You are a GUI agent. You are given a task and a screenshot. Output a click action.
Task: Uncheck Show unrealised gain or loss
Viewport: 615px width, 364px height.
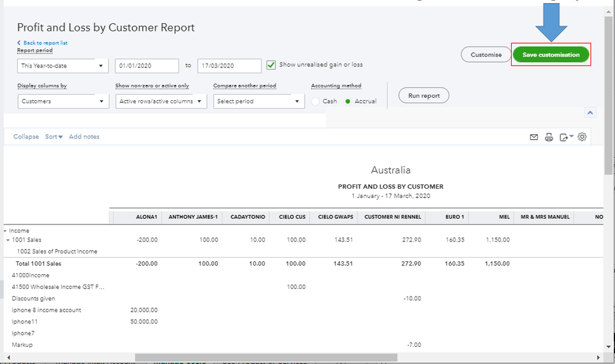tap(271, 65)
